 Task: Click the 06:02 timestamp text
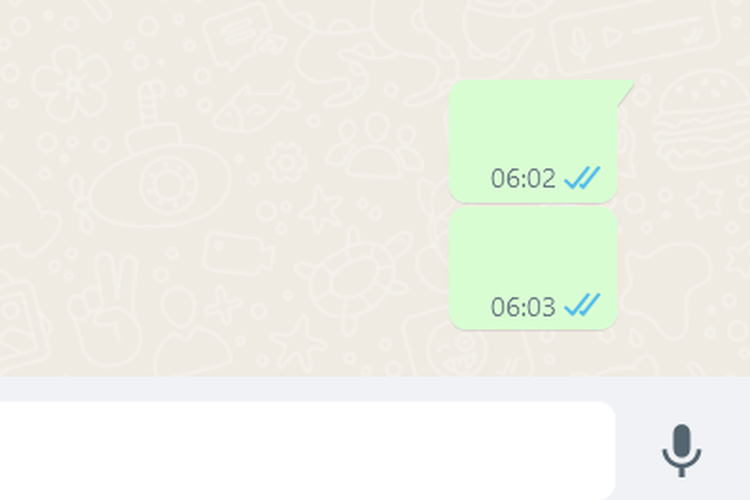coord(523,178)
